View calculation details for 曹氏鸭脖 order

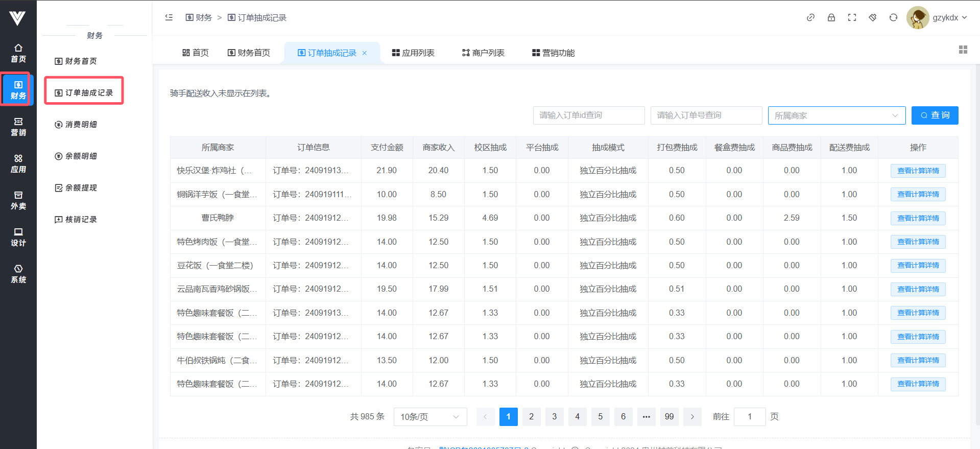click(x=918, y=218)
